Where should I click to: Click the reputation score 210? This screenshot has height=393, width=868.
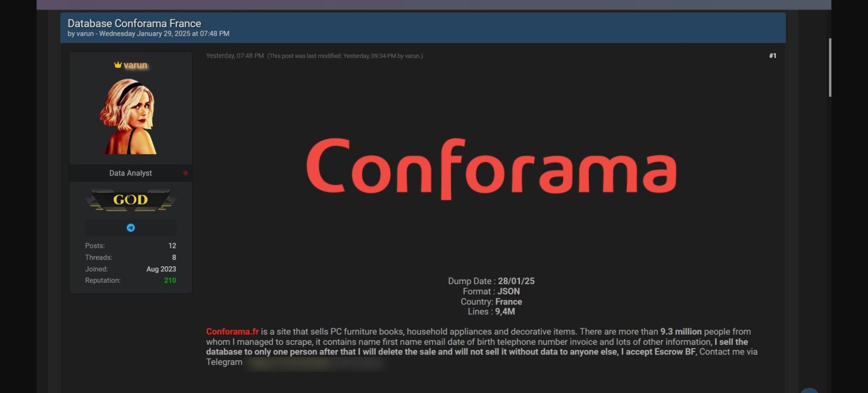(x=170, y=281)
